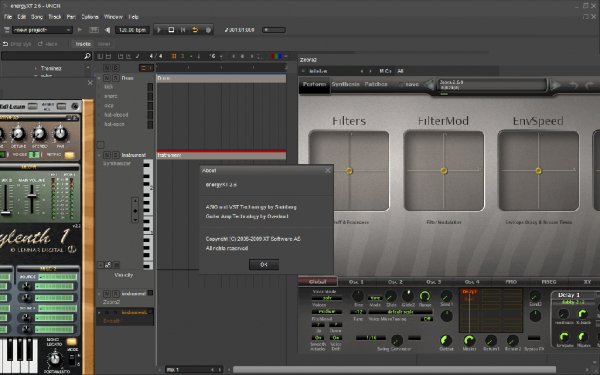Rewind to start with the transport button
The width and height of the screenshot is (600, 375).
point(183,30)
